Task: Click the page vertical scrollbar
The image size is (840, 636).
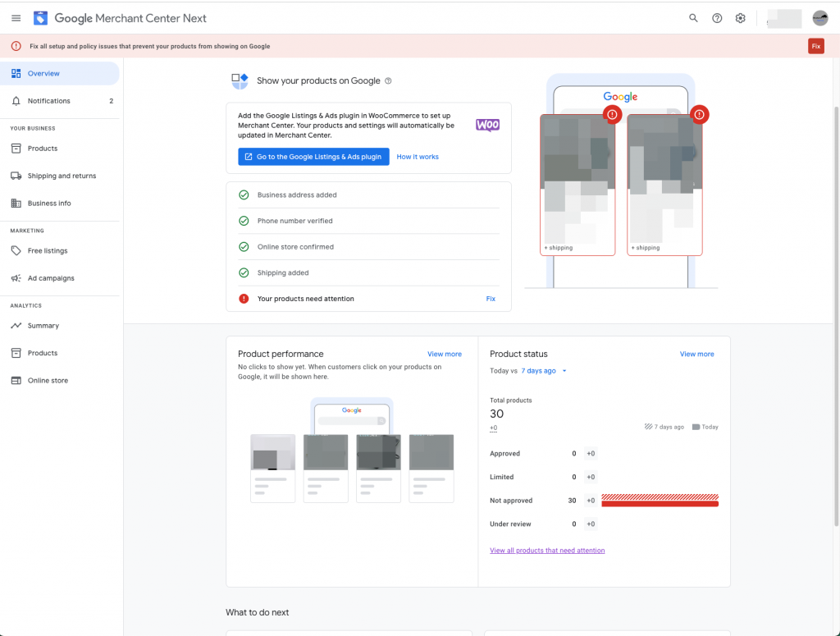Action: 837,316
